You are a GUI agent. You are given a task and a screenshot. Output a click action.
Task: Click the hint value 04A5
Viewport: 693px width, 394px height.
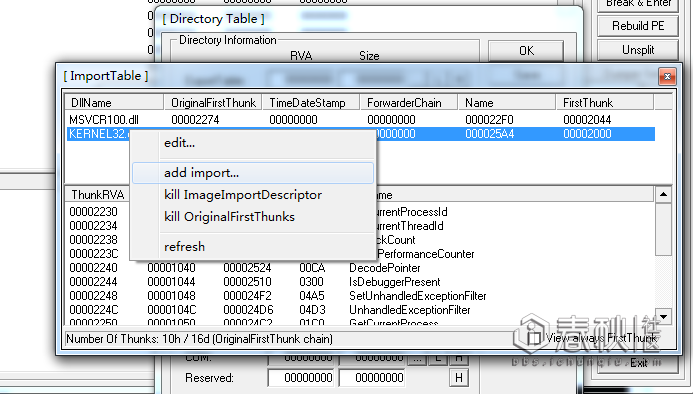312,296
